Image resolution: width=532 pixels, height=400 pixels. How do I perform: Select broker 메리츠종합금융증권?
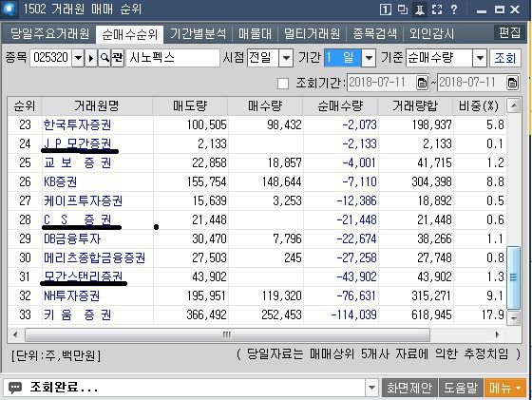tap(94, 257)
